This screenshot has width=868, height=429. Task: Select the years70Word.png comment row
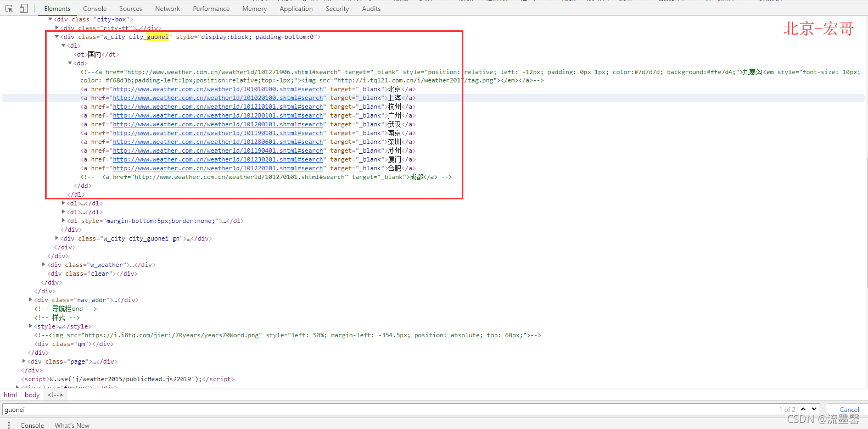(x=287, y=335)
